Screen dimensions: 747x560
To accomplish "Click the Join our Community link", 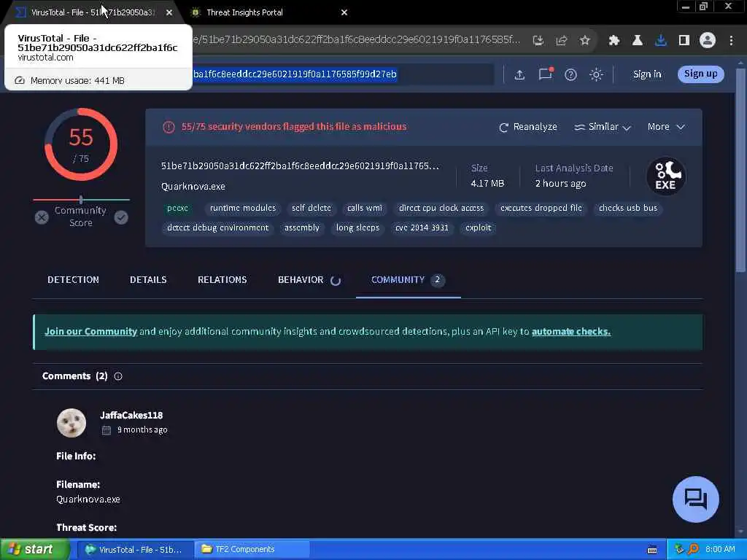I will (x=90, y=332).
